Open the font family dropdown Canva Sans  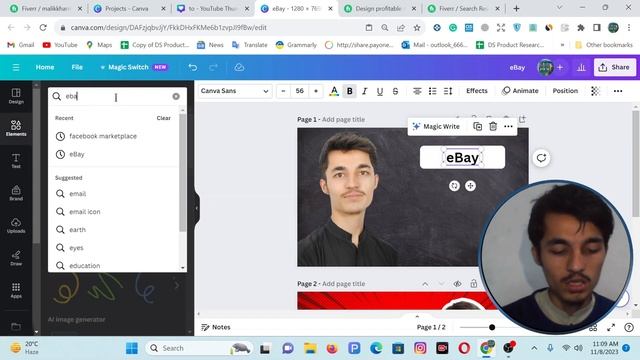point(235,91)
